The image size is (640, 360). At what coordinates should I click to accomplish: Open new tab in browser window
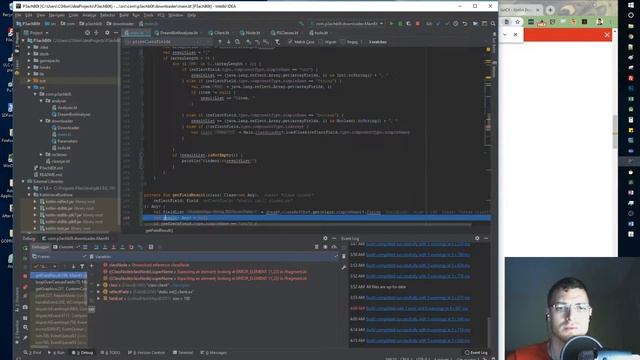550,10
